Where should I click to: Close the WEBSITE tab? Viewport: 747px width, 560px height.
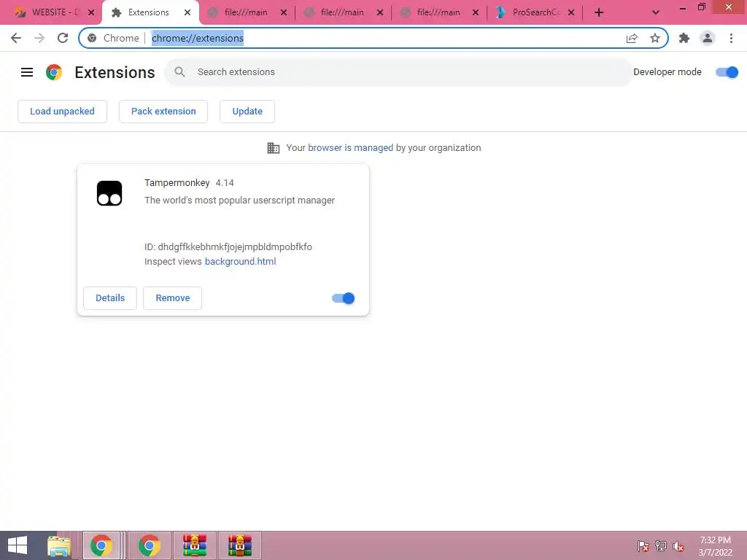[x=91, y=12]
